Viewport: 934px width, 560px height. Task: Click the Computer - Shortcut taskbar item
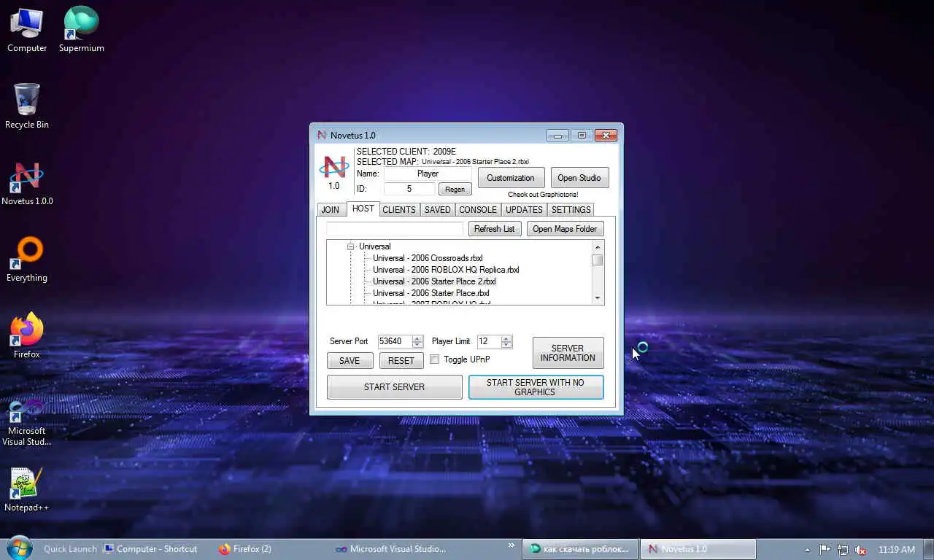pyautogui.click(x=150, y=549)
